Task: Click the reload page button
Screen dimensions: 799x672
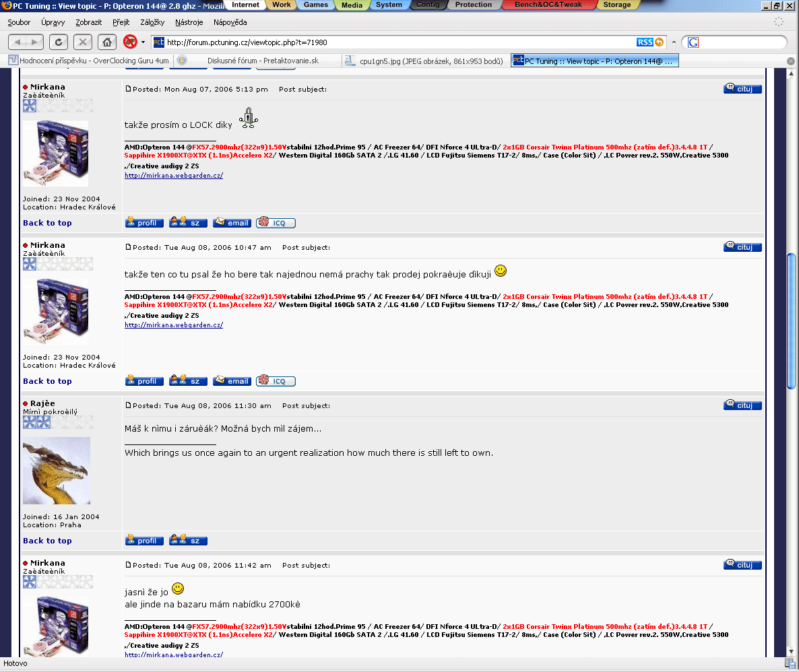Action: (59, 42)
